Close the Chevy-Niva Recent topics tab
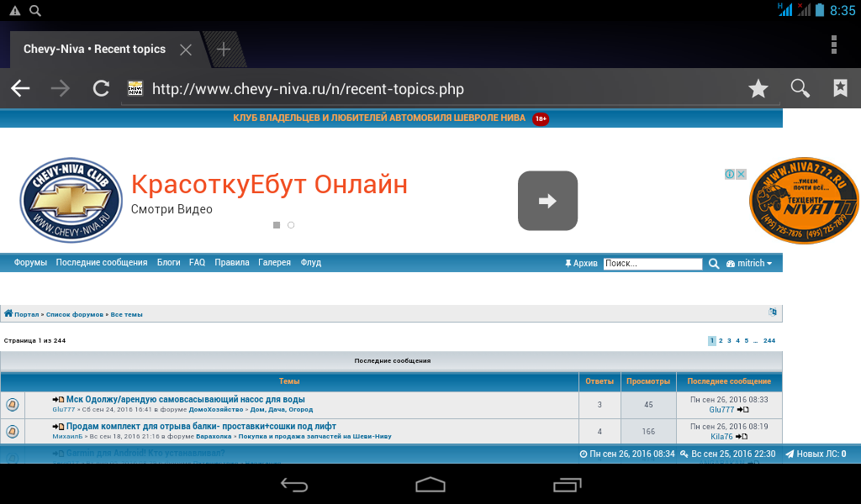 tap(186, 50)
